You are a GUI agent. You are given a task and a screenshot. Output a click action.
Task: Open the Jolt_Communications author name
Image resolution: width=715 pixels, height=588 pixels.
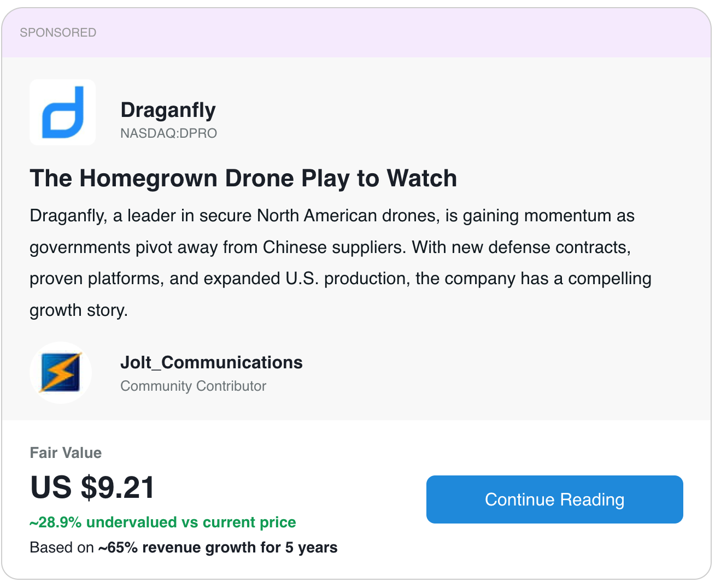[x=211, y=362]
